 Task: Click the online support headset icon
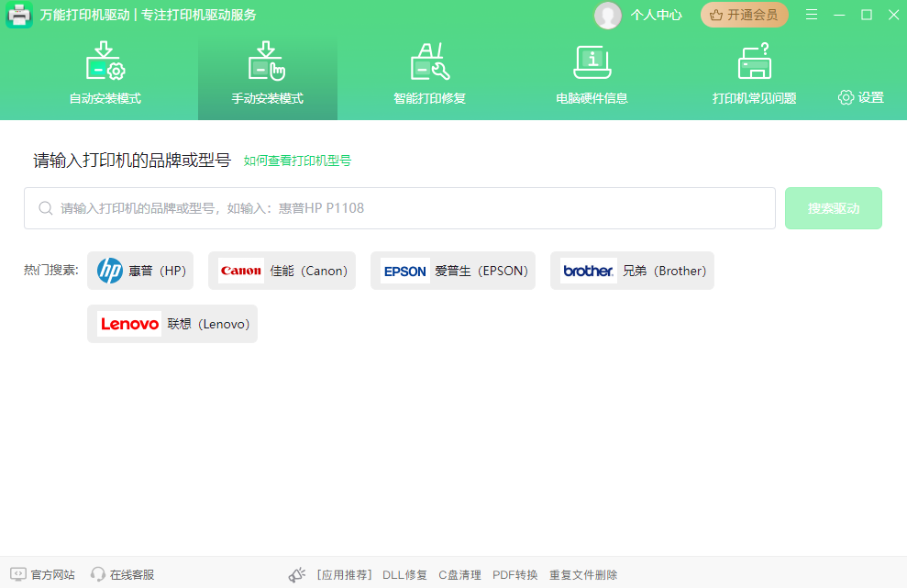click(x=98, y=574)
